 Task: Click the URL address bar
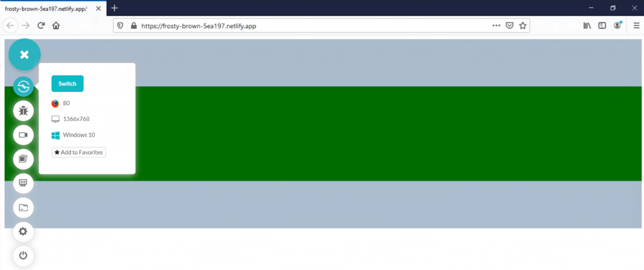[x=302, y=26]
